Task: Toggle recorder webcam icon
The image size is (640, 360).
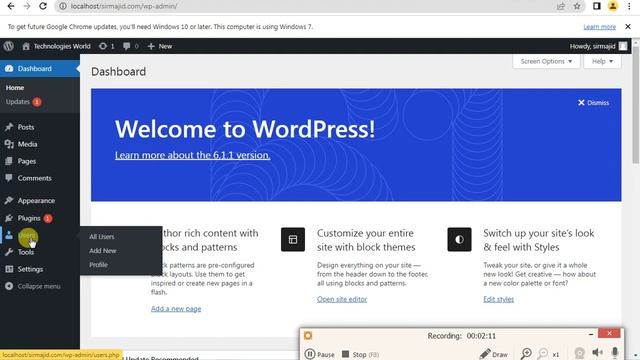Action: [x=579, y=353]
